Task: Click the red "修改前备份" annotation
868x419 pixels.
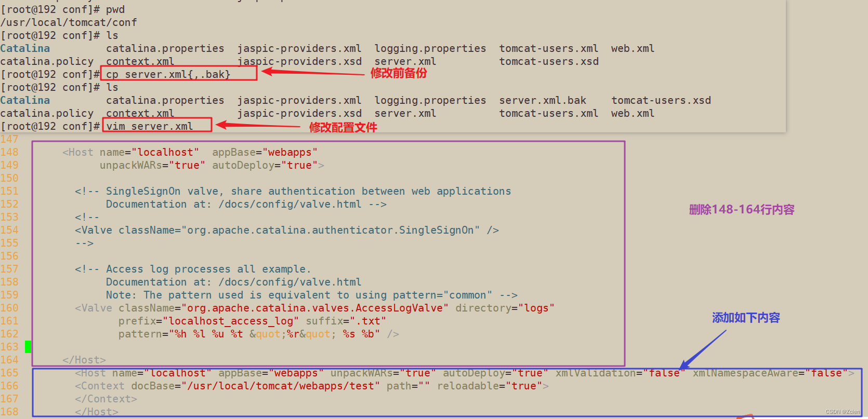Action: coord(398,73)
